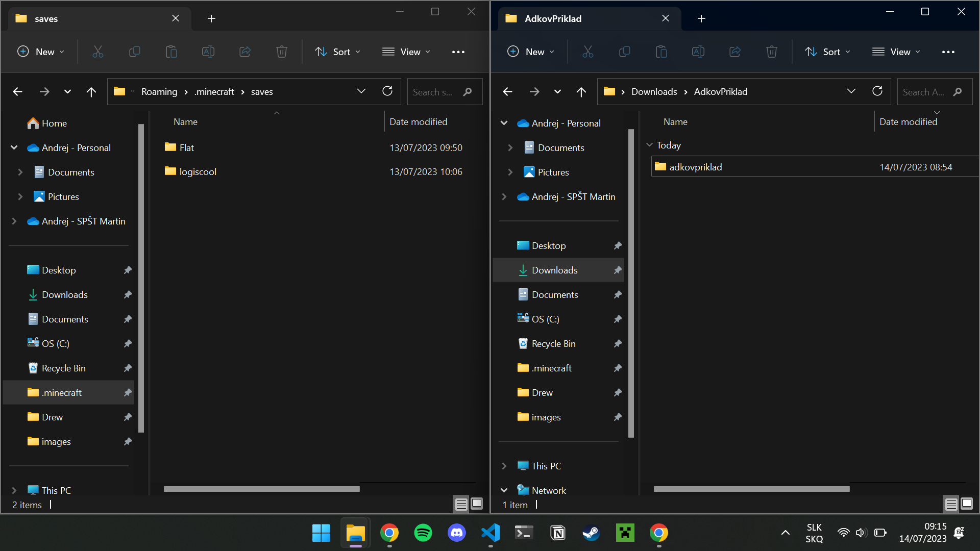Image resolution: width=980 pixels, height=551 pixels.
Task: Click Cut icon in saves window toolbar
Action: [97, 52]
